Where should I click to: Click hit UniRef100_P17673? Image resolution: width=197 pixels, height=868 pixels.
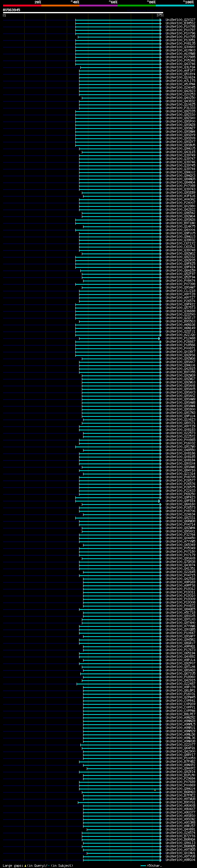pos(180,650)
